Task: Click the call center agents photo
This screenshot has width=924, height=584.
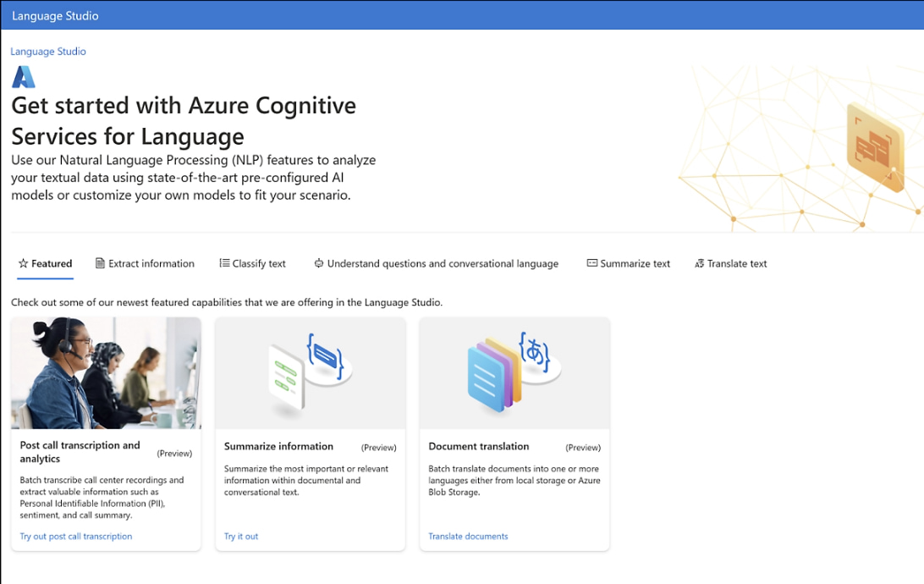Action: pyautogui.click(x=106, y=373)
